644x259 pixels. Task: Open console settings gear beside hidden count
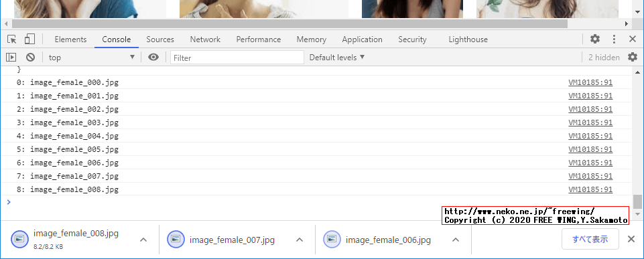[x=633, y=58]
